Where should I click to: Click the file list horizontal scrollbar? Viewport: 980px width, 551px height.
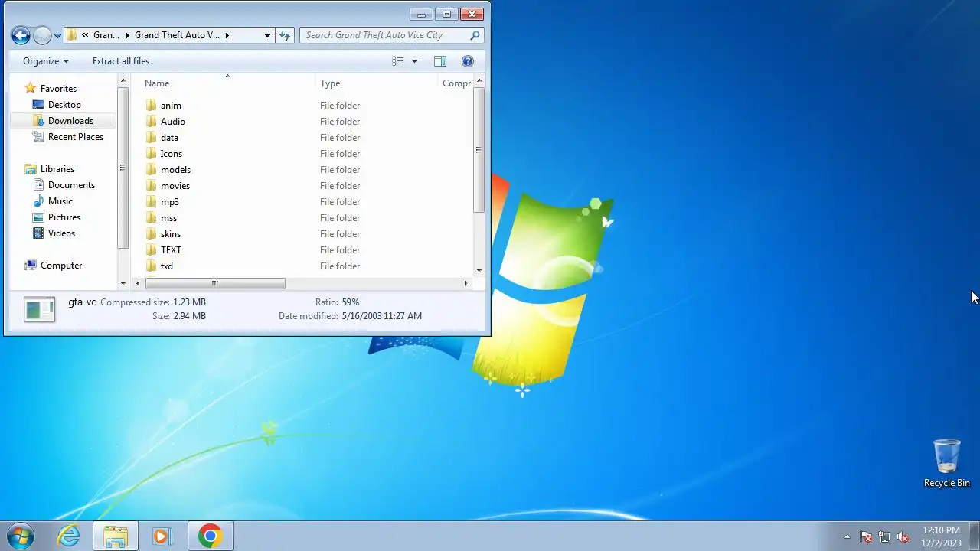[214, 283]
